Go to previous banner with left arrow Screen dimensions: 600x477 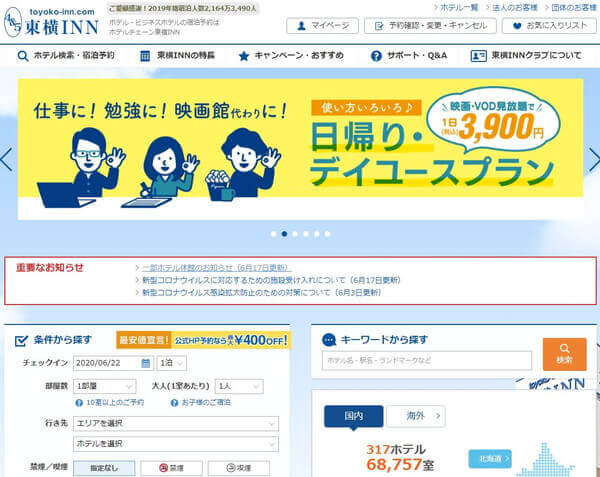[6, 160]
